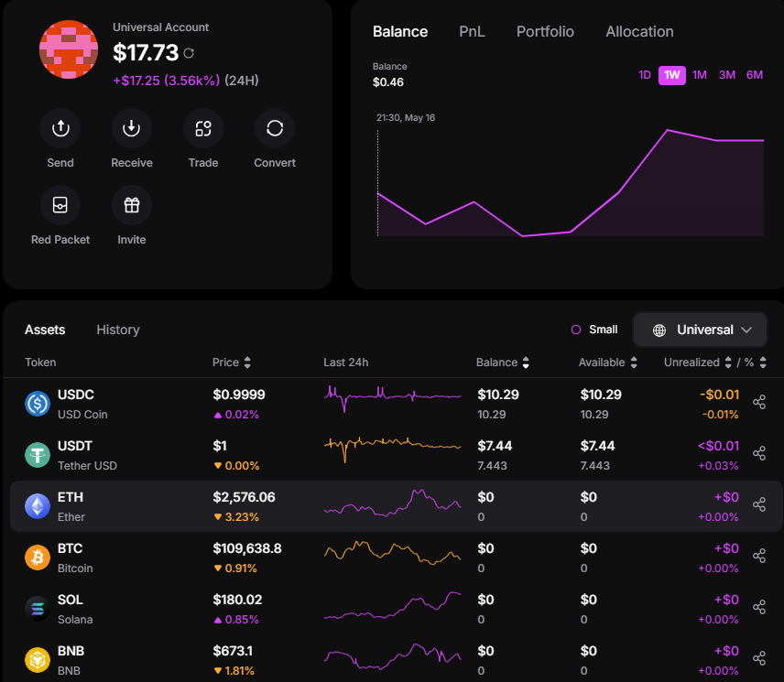Click the USDT sparkline chart

pos(393,449)
